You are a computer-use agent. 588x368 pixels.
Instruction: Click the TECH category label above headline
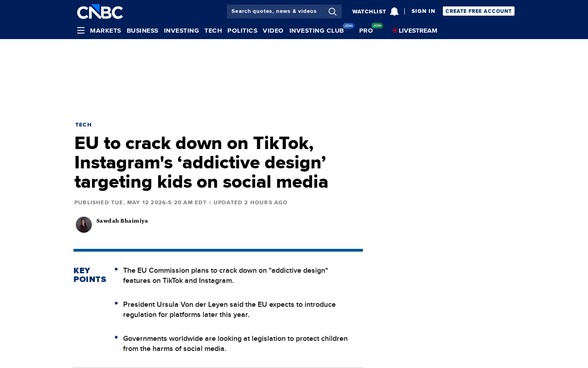pyautogui.click(x=84, y=125)
